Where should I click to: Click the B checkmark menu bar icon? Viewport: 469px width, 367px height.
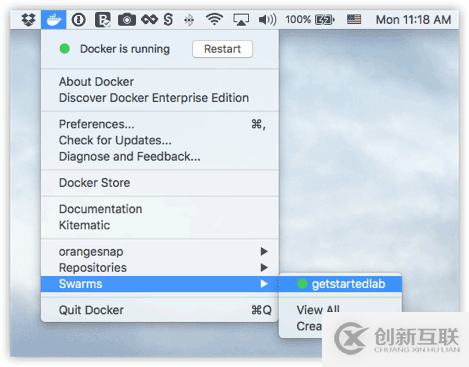(x=103, y=20)
